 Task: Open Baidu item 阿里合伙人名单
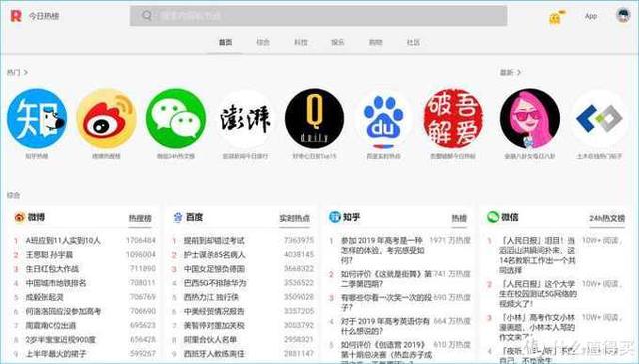[x=210, y=340]
